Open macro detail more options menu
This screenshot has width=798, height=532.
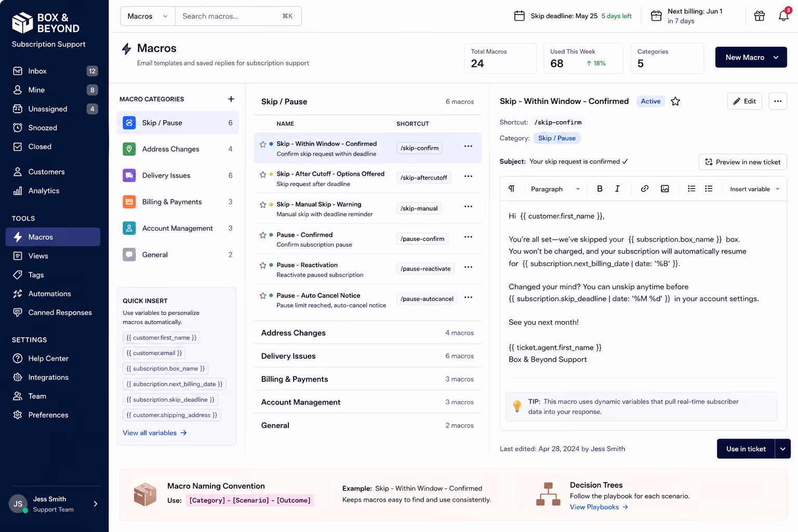click(778, 101)
